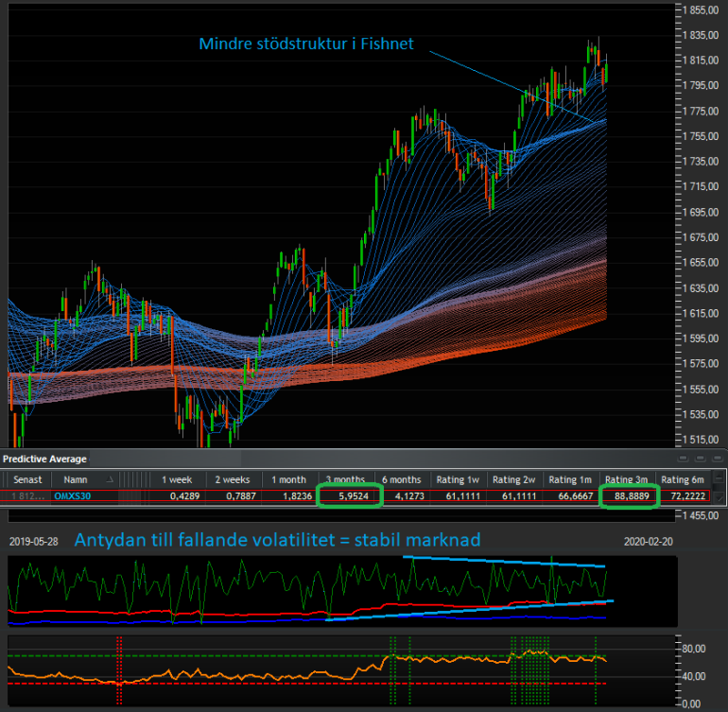Screen dimensions: 728x712
Task: Click sort arrow icon in Namn header
Action: pyautogui.click(x=110, y=479)
